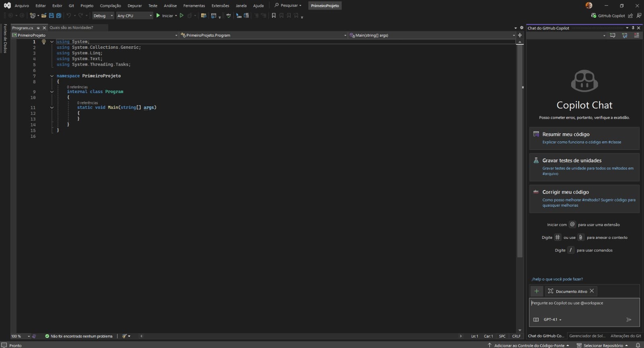This screenshot has width=644, height=348.
Task: Click the /help o que você pode fazer? link
Action: [x=557, y=279]
